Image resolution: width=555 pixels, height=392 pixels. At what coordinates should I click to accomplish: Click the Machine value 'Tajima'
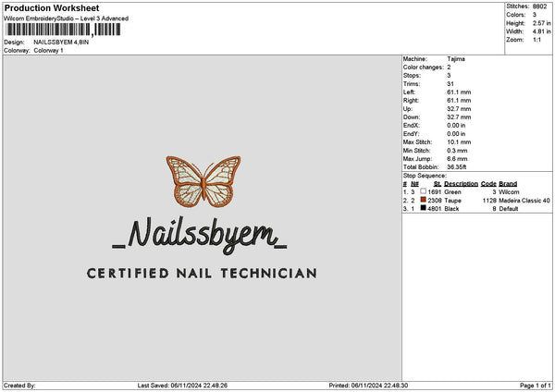[x=456, y=59]
